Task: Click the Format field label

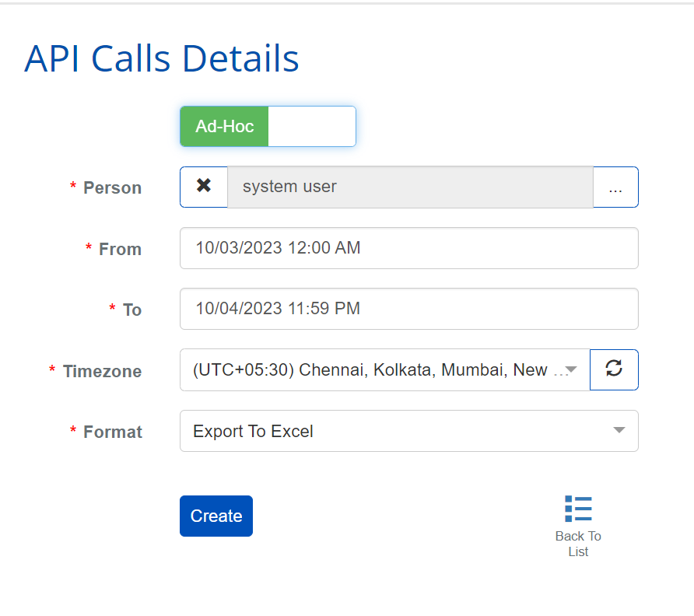Action: click(x=112, y=432)
